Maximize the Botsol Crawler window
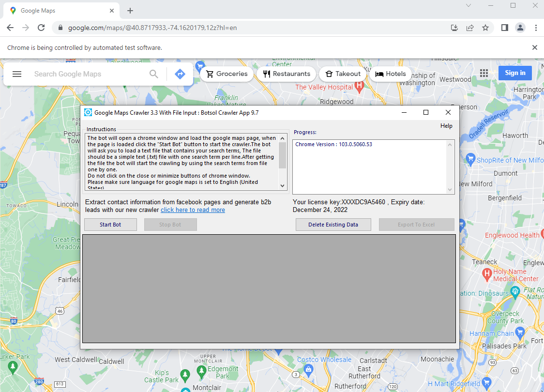 [426, 112]
